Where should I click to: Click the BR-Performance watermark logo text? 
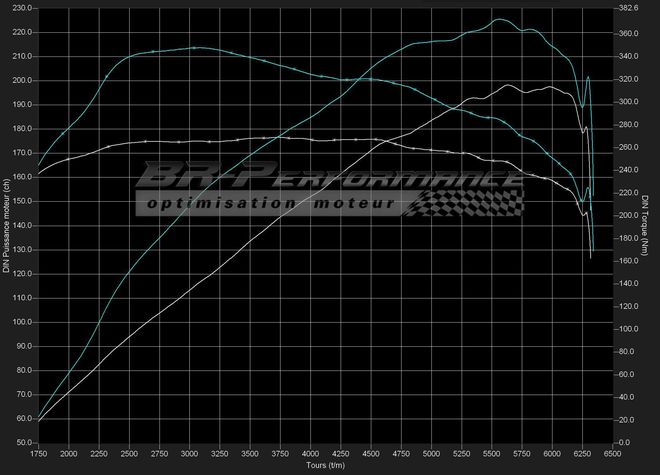coord(330,178)
